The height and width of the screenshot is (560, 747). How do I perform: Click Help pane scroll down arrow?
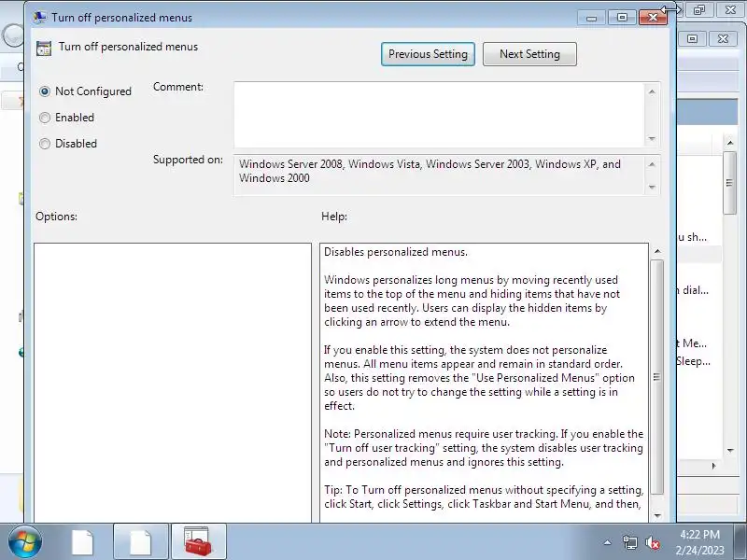pos(657,515)
